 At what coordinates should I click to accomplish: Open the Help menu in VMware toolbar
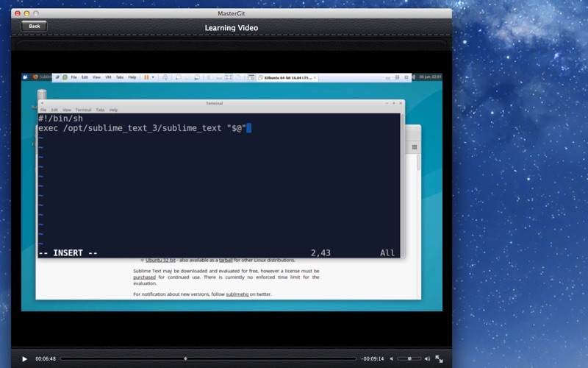[x=132, y=77]
